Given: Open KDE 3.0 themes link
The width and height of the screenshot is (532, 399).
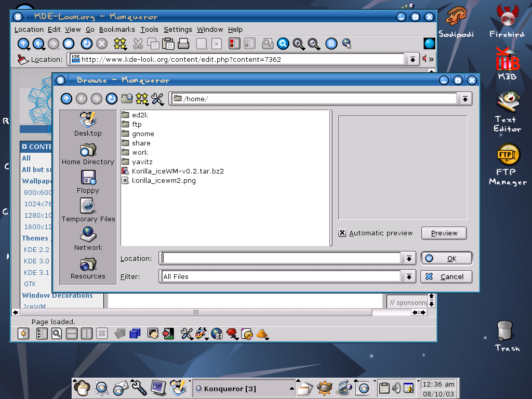Looking at the screenshot, I should pyautogui.click(x=36, y=261).
